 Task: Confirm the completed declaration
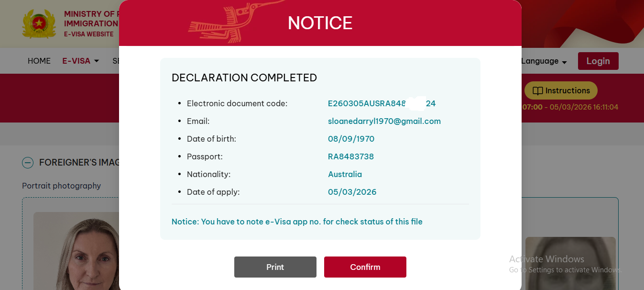[x=365, y=267]
